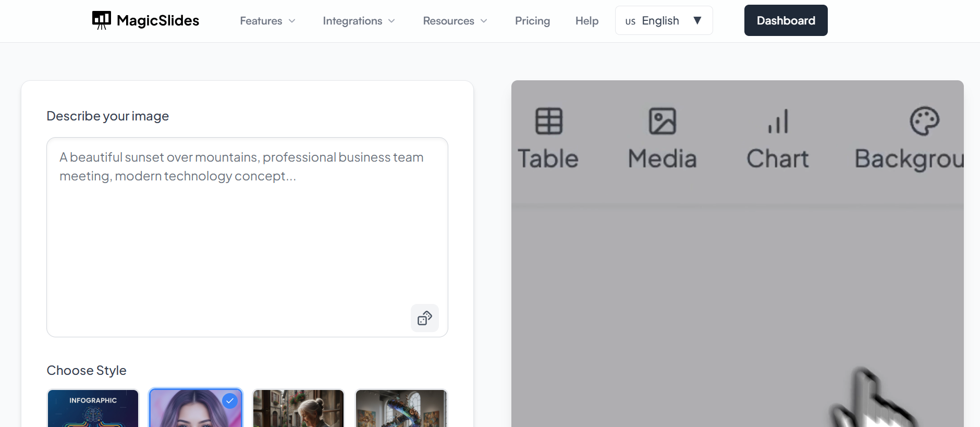Click the Background palette icon
This screenshot has width=980, height=427.
coord(924,121)
